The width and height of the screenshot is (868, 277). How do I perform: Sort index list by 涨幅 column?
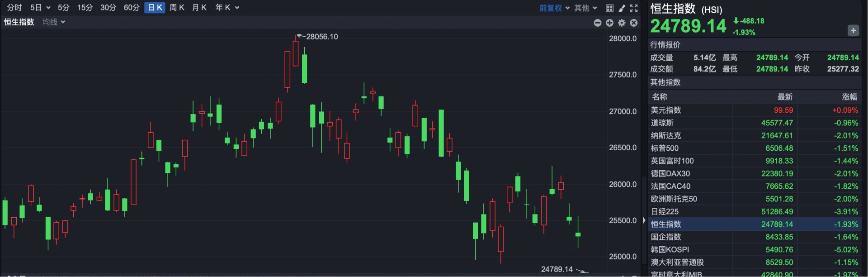tap(849, 97)
